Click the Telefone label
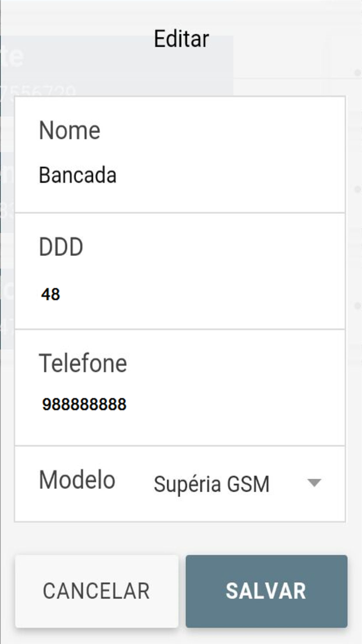 (83, 363)
